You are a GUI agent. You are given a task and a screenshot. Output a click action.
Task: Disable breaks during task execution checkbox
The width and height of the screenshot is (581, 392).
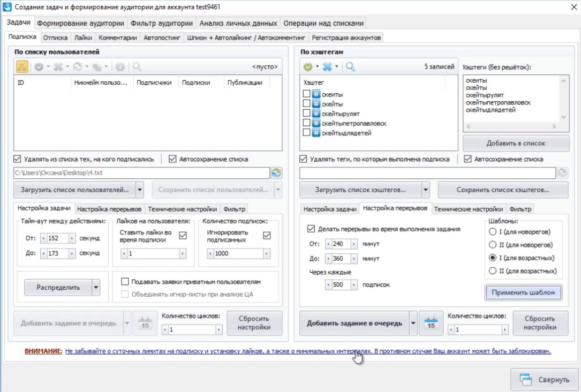point(312,229)
